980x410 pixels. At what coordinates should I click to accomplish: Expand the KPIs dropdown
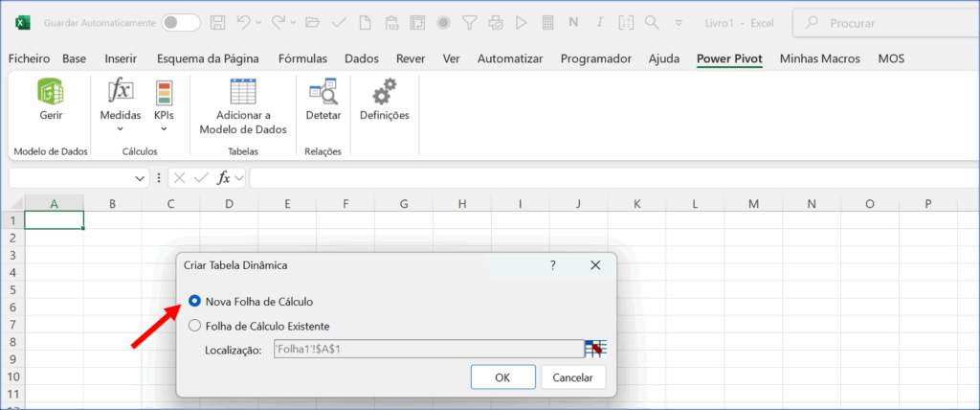click(x=164, y=128)
